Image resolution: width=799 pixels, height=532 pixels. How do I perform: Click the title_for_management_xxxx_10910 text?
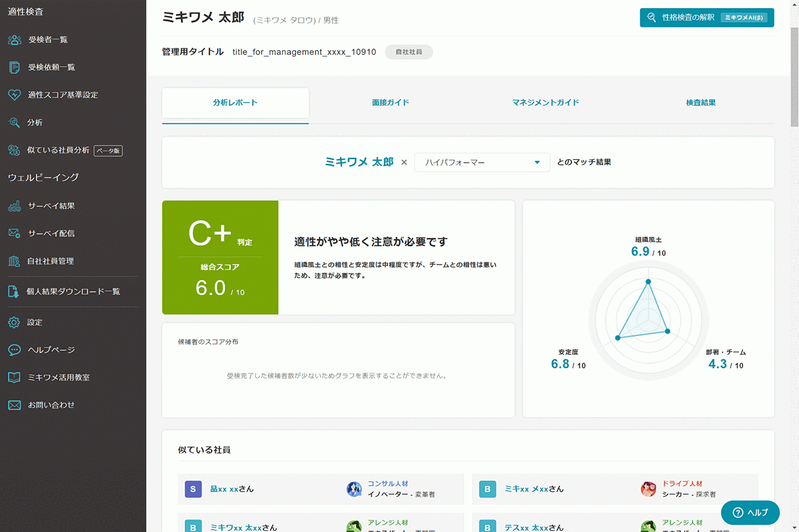(x=304, y=52)
